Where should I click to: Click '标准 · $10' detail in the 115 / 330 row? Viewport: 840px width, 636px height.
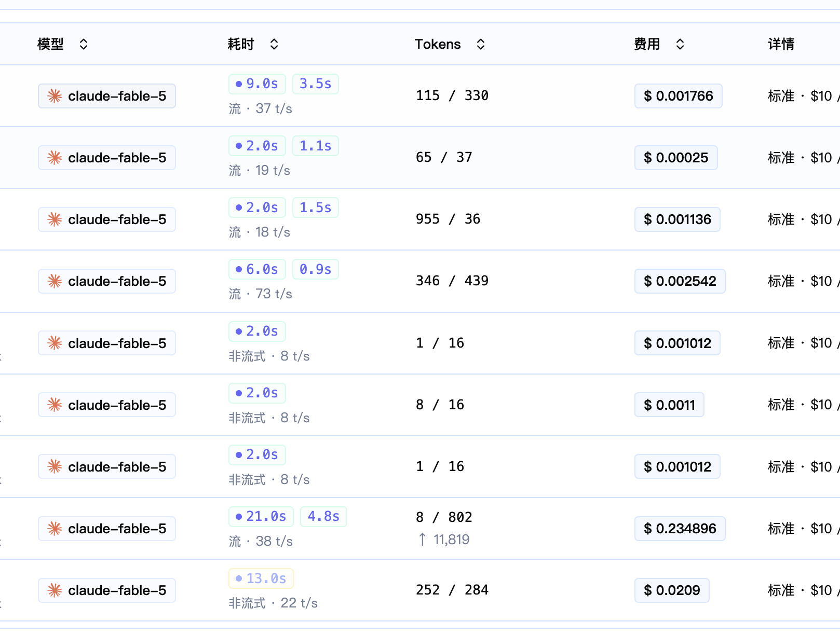tap(800, 96)
